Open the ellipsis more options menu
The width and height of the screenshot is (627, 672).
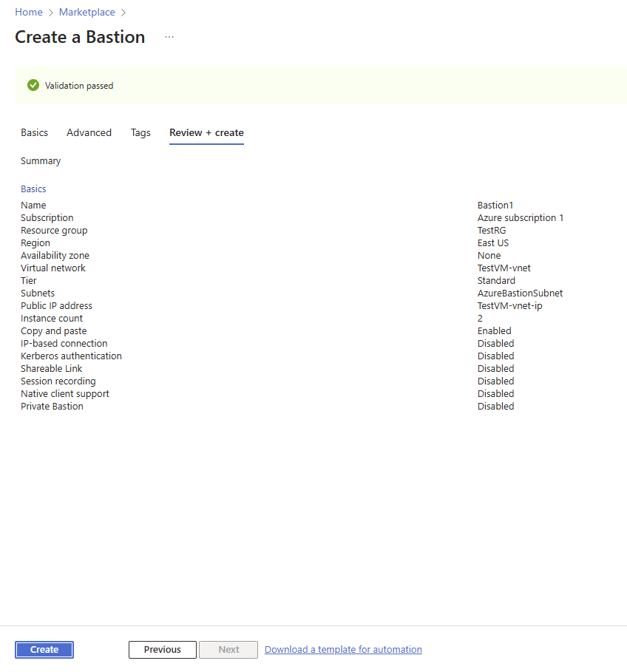pos(169,37)
